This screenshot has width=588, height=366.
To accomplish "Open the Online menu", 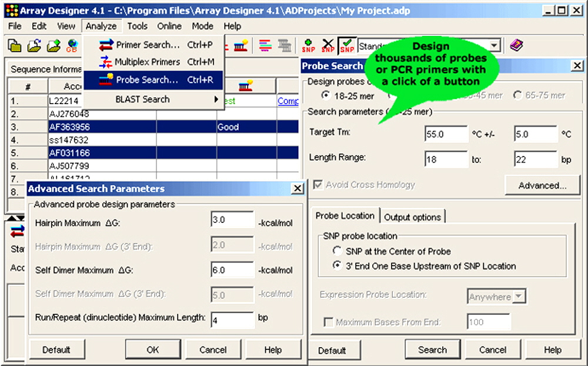I will [169, 26].
